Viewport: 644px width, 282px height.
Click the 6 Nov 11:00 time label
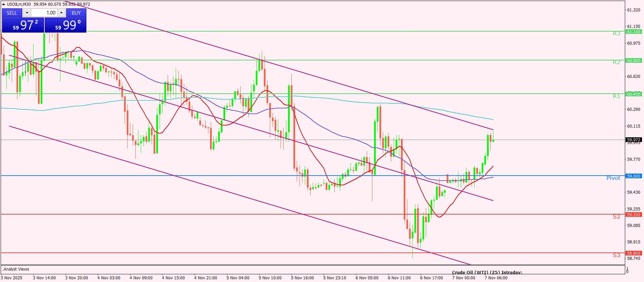[399, 278]
